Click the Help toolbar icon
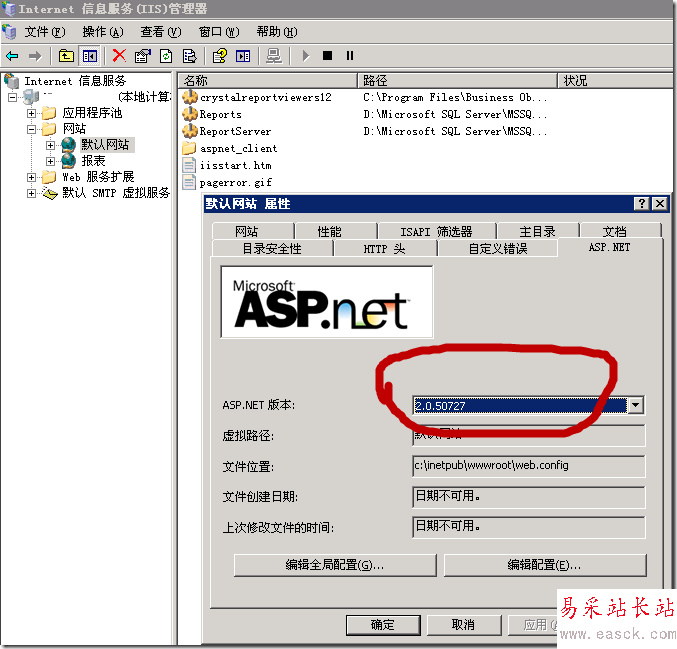 (x=219, y=56)
